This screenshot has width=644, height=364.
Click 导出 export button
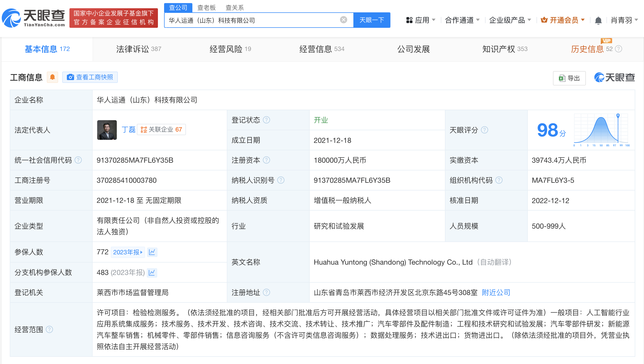(x=569, y=78)
